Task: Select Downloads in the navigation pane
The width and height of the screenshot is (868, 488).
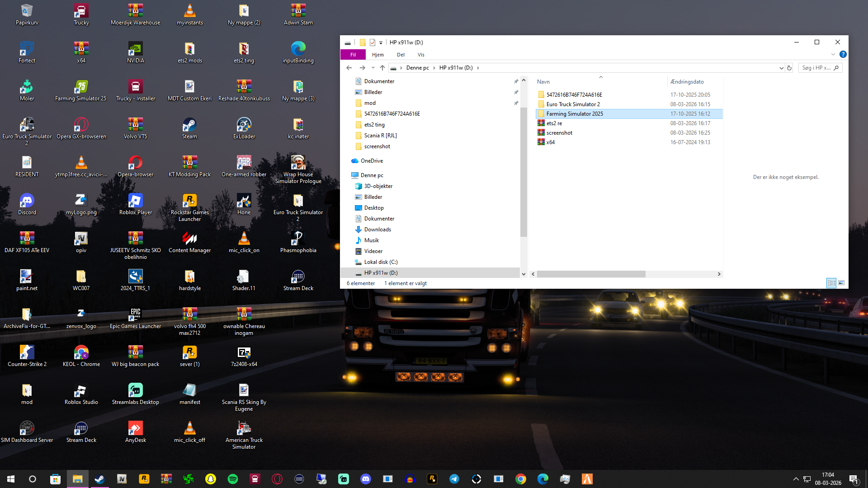Action: [x=377, y=230]
